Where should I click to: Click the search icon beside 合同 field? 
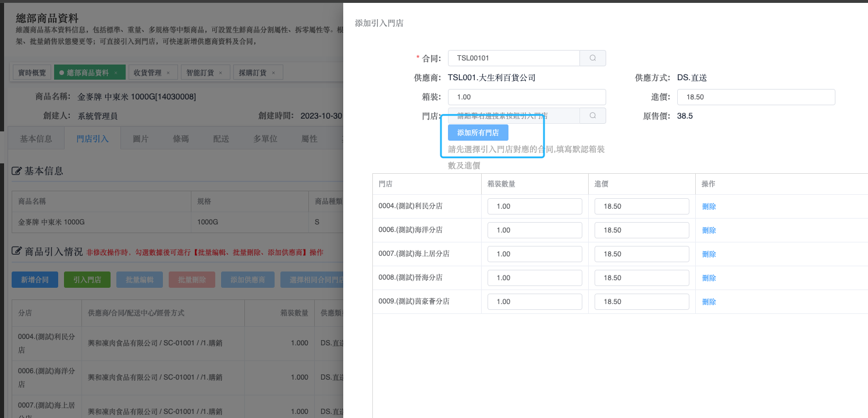coord(592,58)
